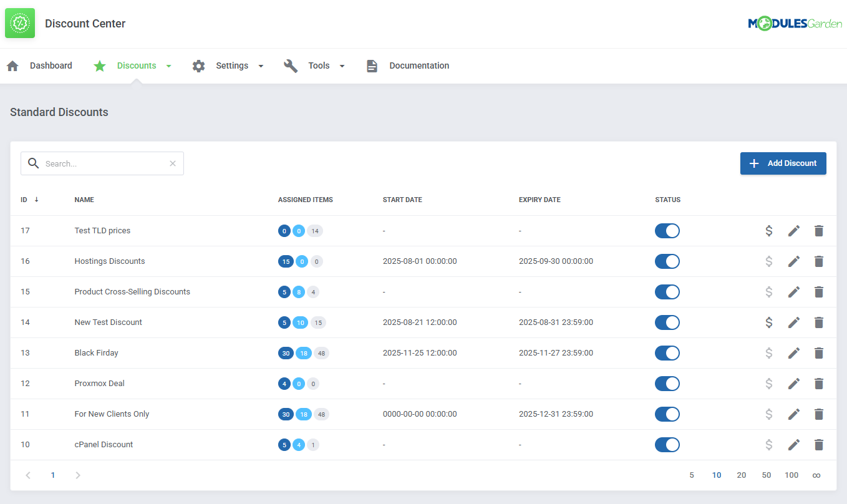This screenshot has height=504, width=847.
Task: Click the dollar icon for Test TLD prices
Action: (x=769, y=231)
